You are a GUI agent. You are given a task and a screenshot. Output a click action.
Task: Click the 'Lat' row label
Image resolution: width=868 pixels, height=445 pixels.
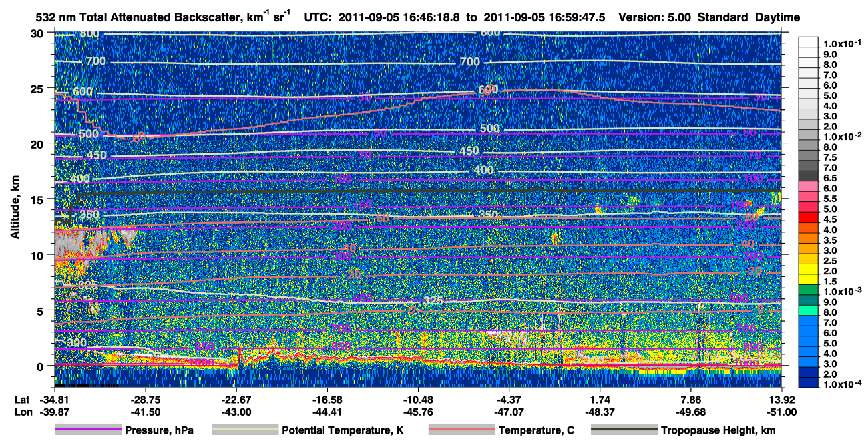point(21,398)
